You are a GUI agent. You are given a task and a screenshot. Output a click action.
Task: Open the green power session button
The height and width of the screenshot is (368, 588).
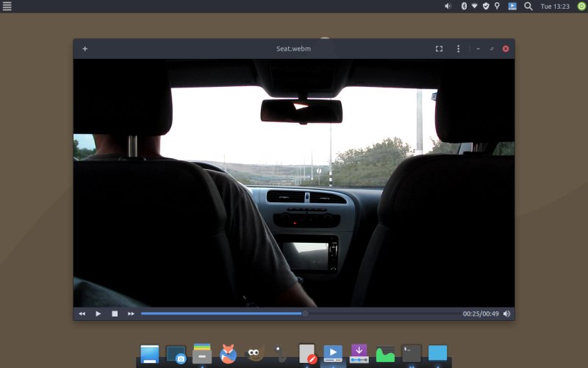click(x=581, y=6)
